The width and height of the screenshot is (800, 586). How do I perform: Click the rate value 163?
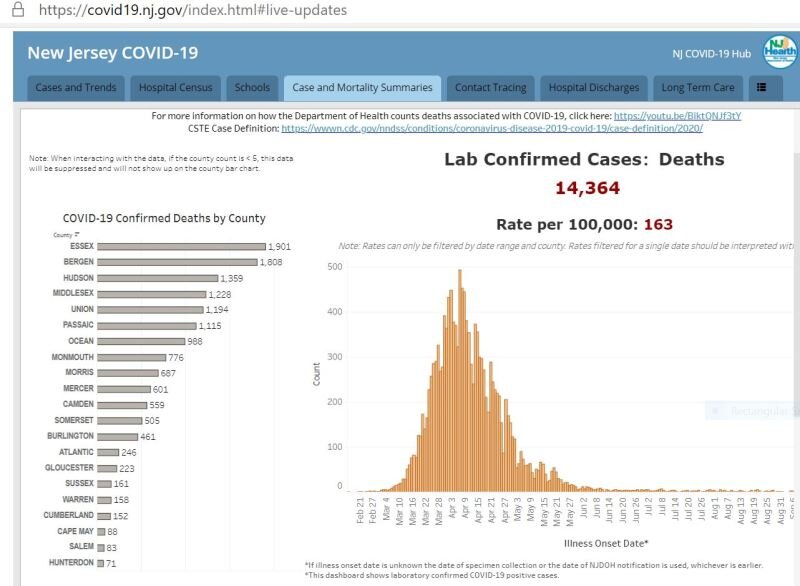(658, 224)
